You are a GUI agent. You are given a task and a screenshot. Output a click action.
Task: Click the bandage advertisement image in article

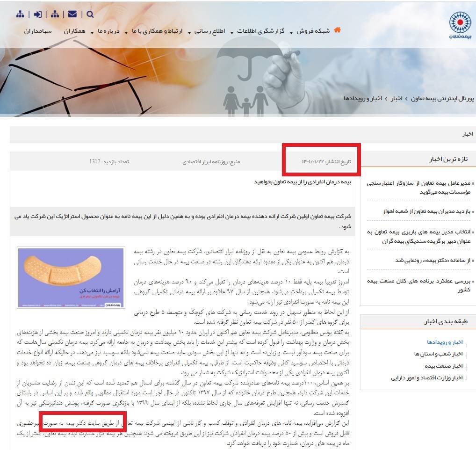pyautogui.click(x=71, y=277)
